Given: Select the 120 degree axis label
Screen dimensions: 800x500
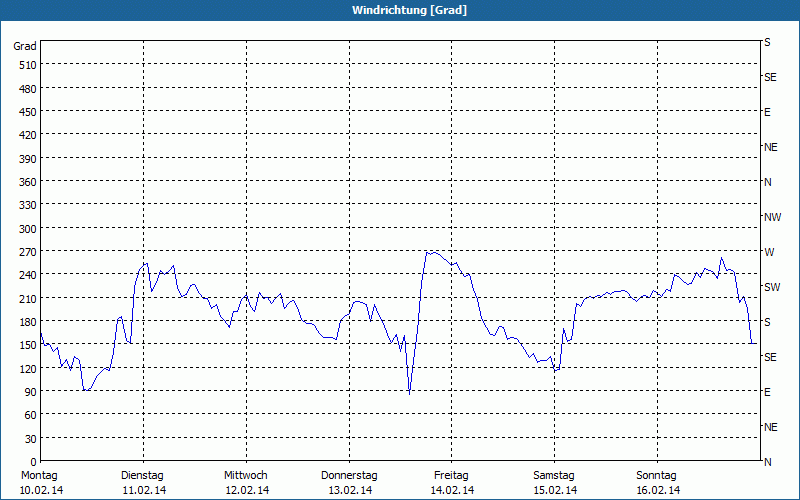Looking at the screenshot, I should 28,369.
